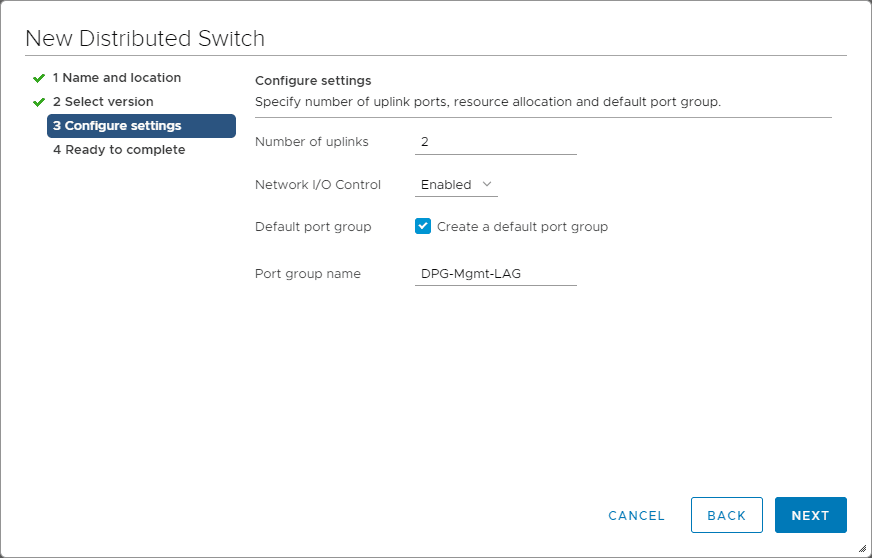The width and height of the screenshot is (872, 558).
Task: Click the Port group name text field
Action: click(496, 274)
